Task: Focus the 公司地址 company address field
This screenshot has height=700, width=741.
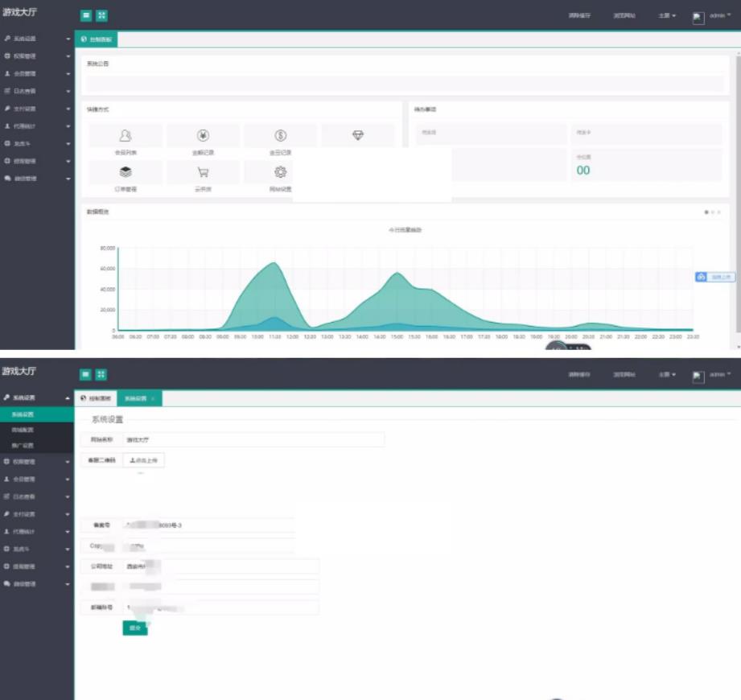Action: point(221,566)
